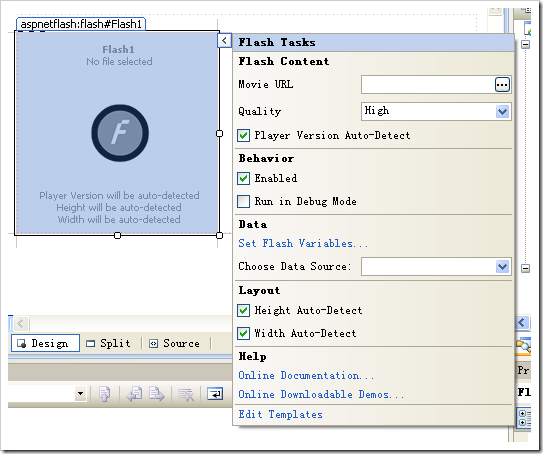Viewport: 543px width, 454px height.
Task: Click the Flash control bottom resize handle
Action: (117, 235)
